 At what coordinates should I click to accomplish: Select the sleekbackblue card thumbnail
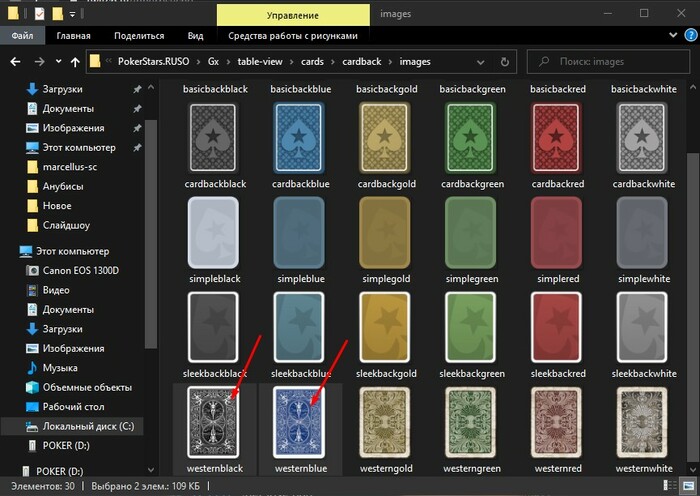(299, 327)
